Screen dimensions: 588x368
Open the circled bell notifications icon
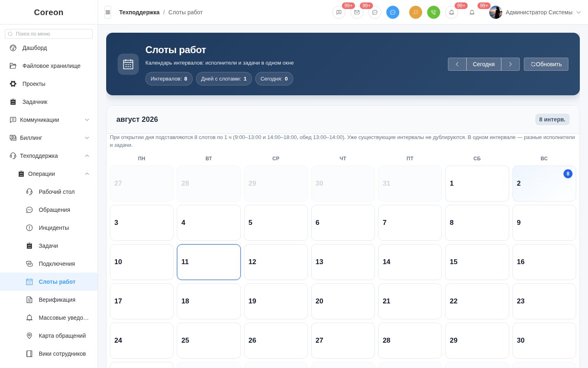click(x=452, y=12)
